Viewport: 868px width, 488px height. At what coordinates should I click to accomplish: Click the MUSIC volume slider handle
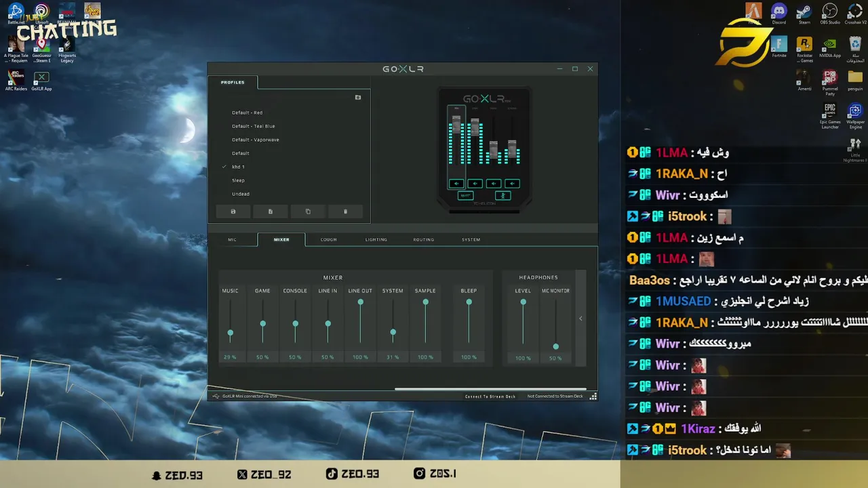coord(231,333)
